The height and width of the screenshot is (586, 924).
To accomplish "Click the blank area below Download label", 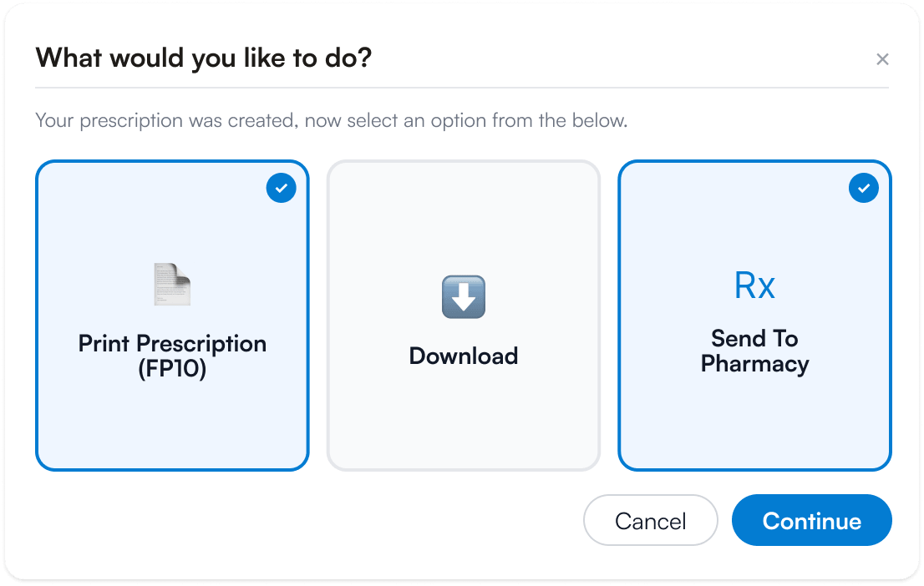I will 464,418.
